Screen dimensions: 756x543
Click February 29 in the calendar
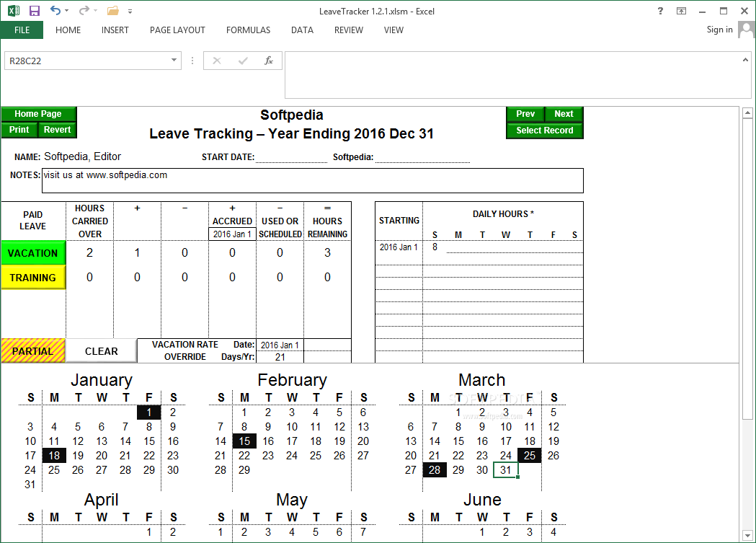pyautogui.click(x=244, y=469)
